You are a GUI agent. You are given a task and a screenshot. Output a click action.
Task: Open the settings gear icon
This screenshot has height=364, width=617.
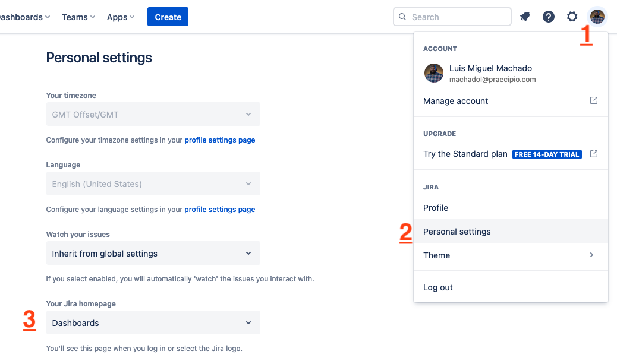tap(572, 17)
